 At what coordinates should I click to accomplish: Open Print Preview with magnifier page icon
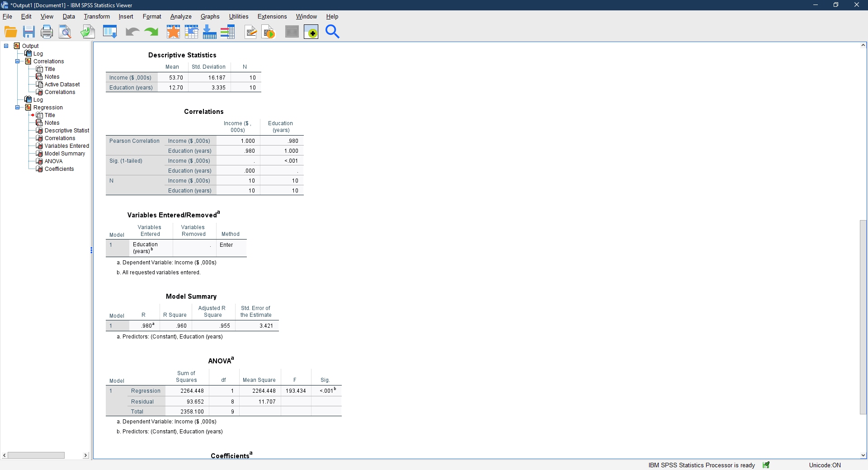65,32
